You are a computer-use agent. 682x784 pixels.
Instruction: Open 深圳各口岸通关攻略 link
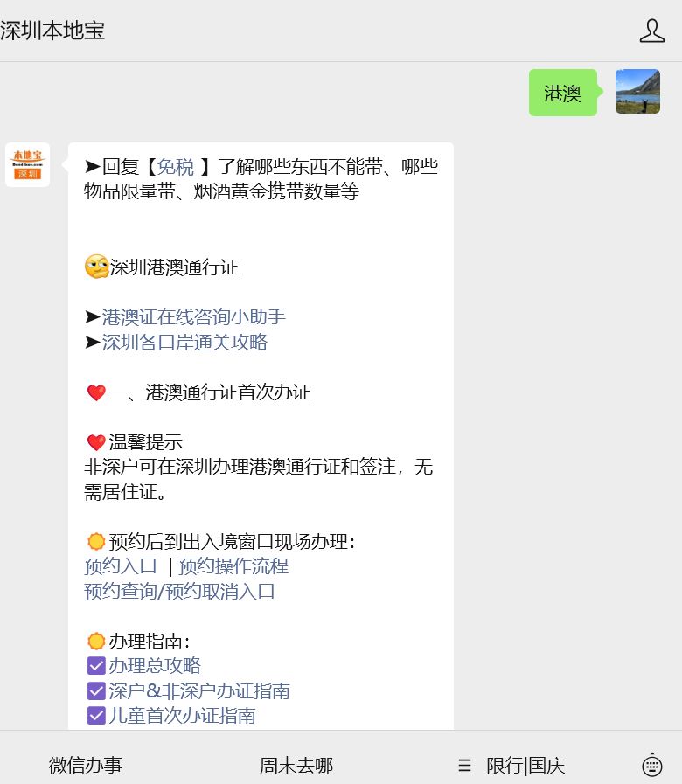pos(184,343)
